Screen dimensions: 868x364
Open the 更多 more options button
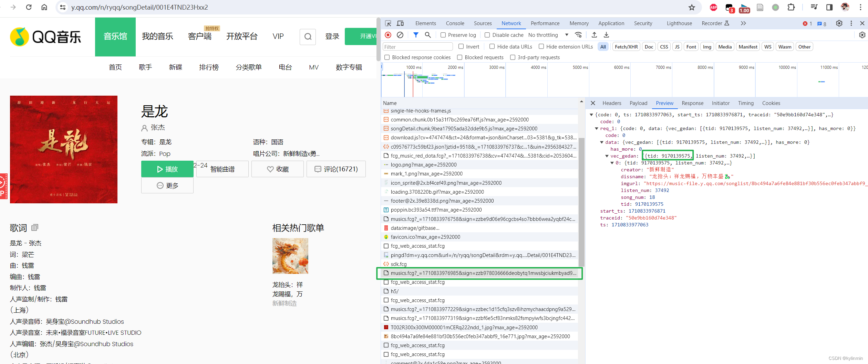[x=167, y=185]
